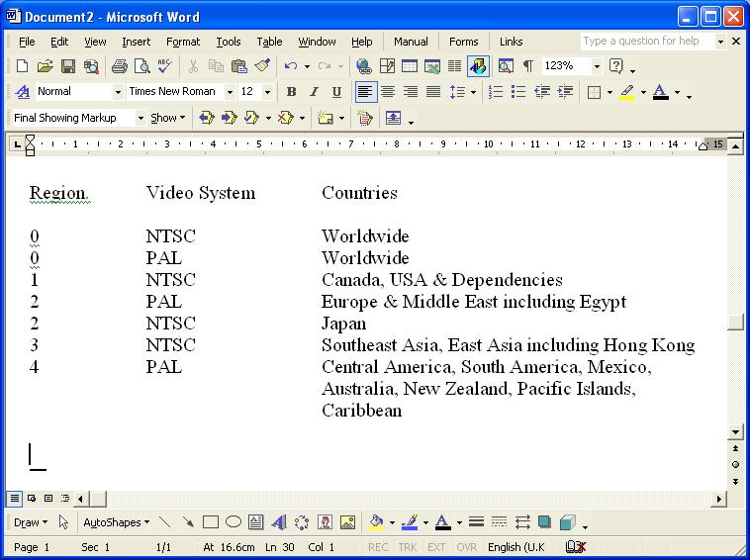
Task: Expand the Show markup menu
Action: click(168, 118)
